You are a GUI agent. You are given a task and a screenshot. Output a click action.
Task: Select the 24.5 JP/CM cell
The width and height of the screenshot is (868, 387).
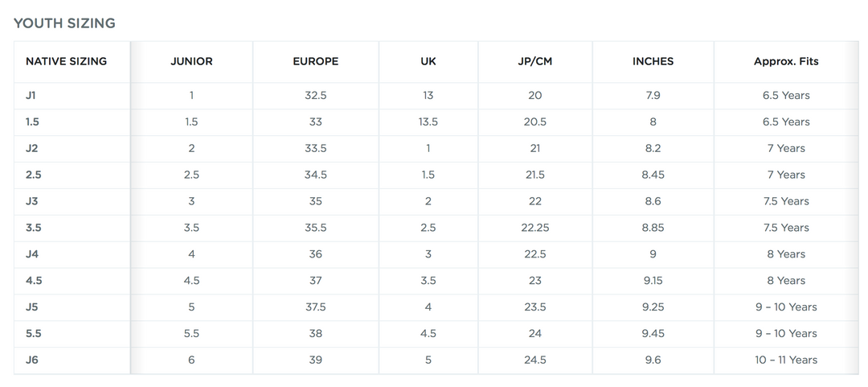pos(535,360)
